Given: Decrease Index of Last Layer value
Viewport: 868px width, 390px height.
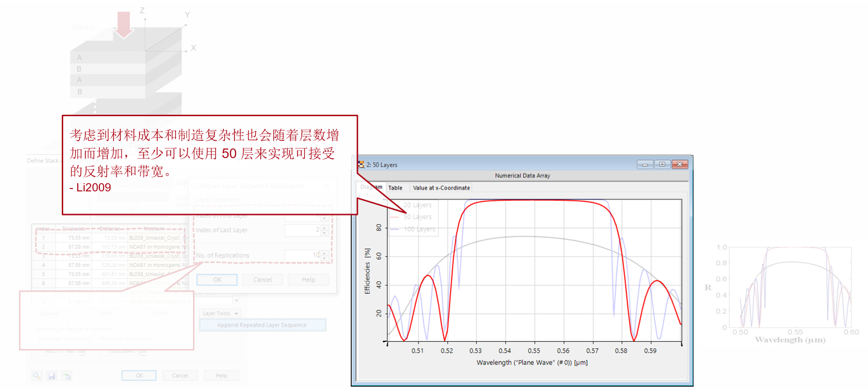Looking at the screenshot, I should click(325, 233).
